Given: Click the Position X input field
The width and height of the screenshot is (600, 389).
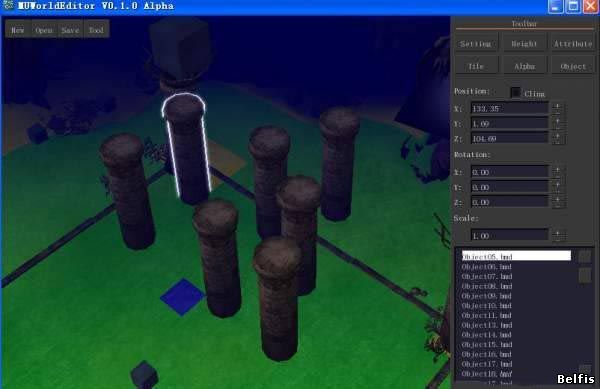Looking at the screenshot, I should pyautogui.click(x=509, y=108).
